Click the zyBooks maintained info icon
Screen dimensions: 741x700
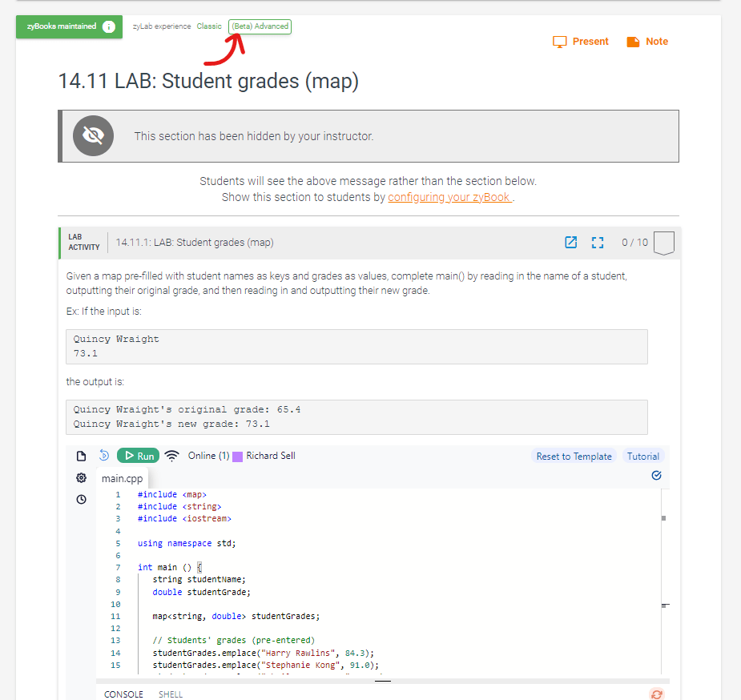[109, 26]
